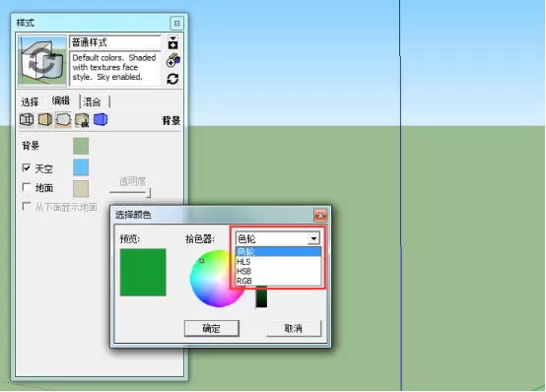
Task: Enable the 地面 ground checkbox
Action: pyautogui.click(x=26, y=187)
